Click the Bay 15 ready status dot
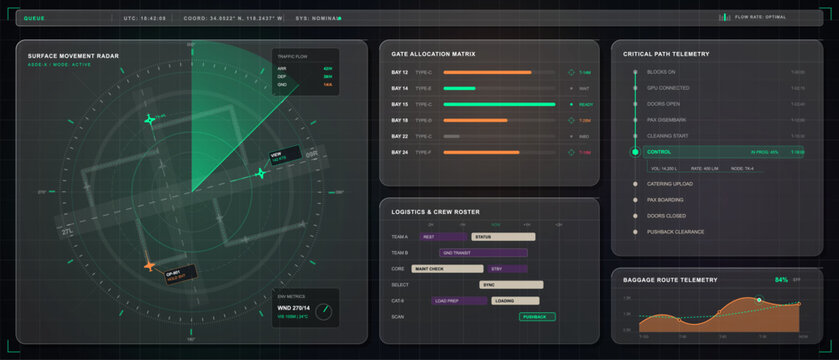The image size is (839, 360). click(571, 104)
